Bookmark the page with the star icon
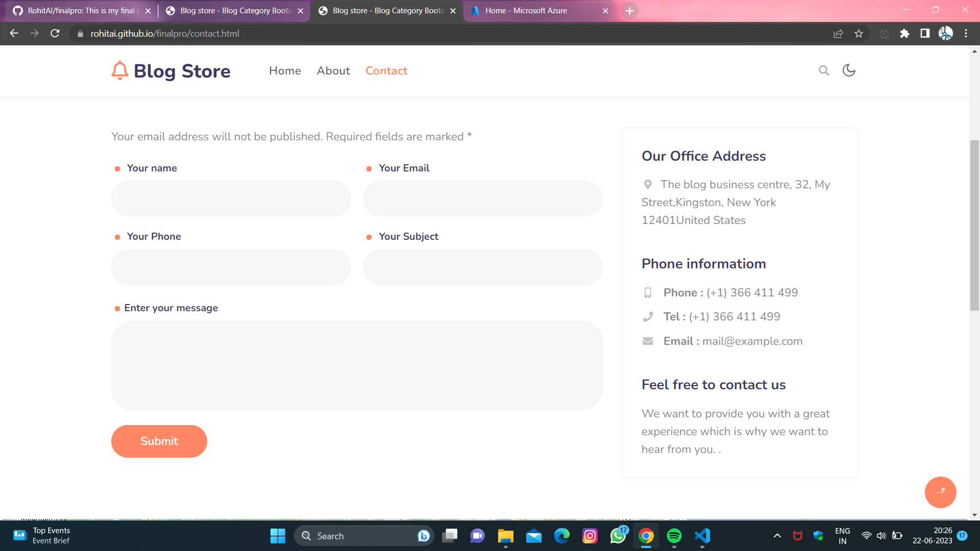 pos(859,34)
